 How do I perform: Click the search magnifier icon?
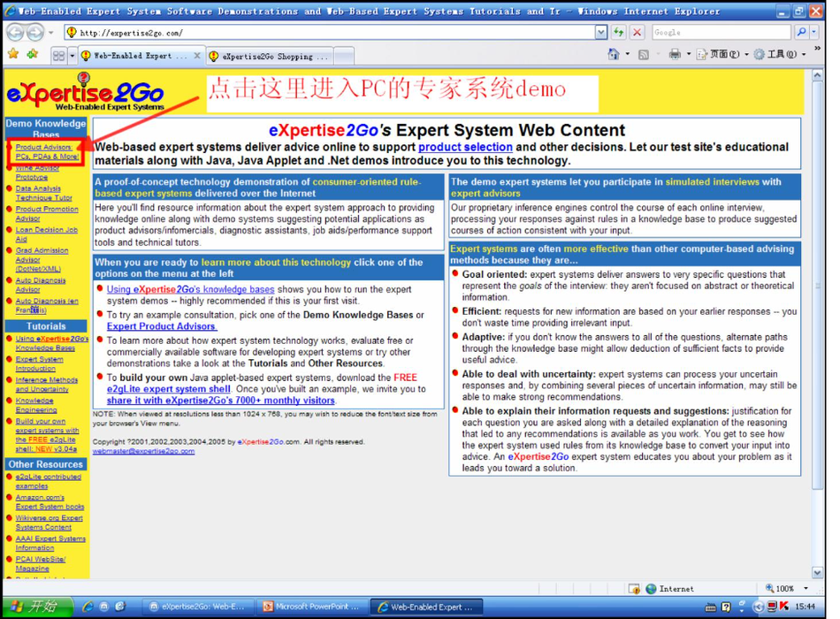click(x=801, y=33)
